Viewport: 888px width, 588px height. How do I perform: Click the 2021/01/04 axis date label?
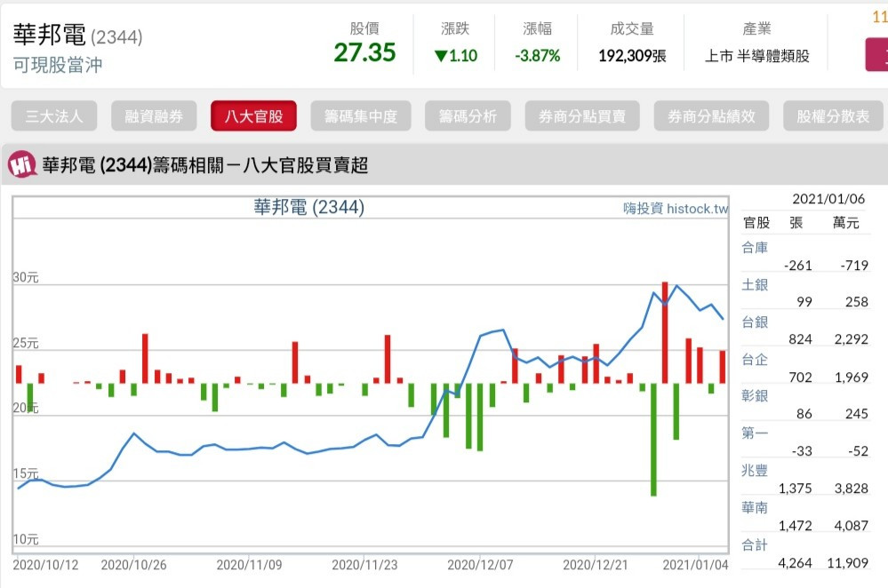coord(695,565)
